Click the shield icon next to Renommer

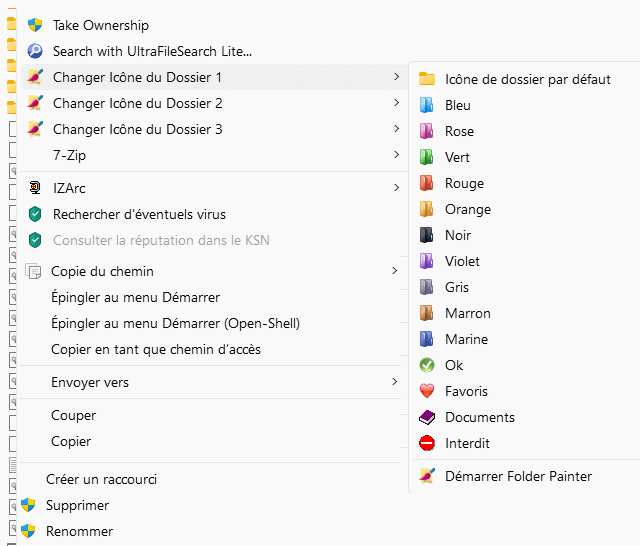(x=28, y=531)
